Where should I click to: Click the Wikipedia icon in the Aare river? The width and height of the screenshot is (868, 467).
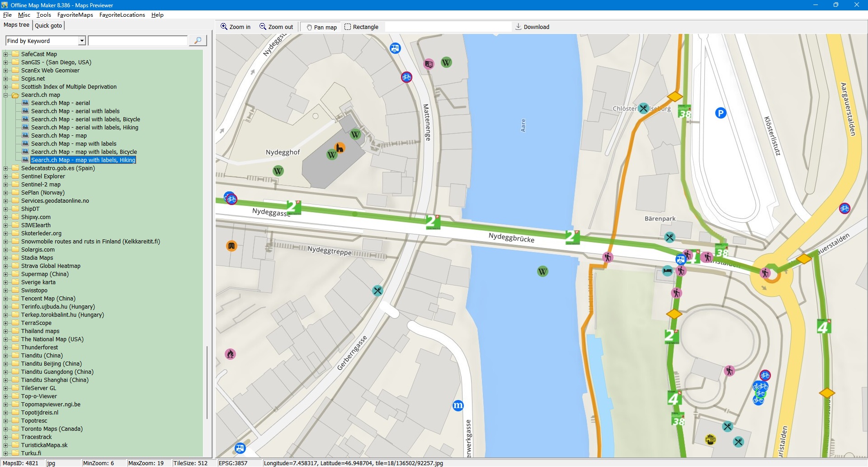542,272
